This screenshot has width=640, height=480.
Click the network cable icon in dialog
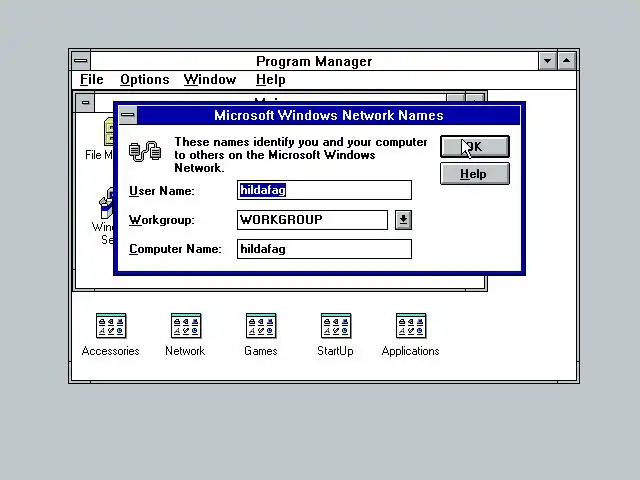(x=145, y=151)
